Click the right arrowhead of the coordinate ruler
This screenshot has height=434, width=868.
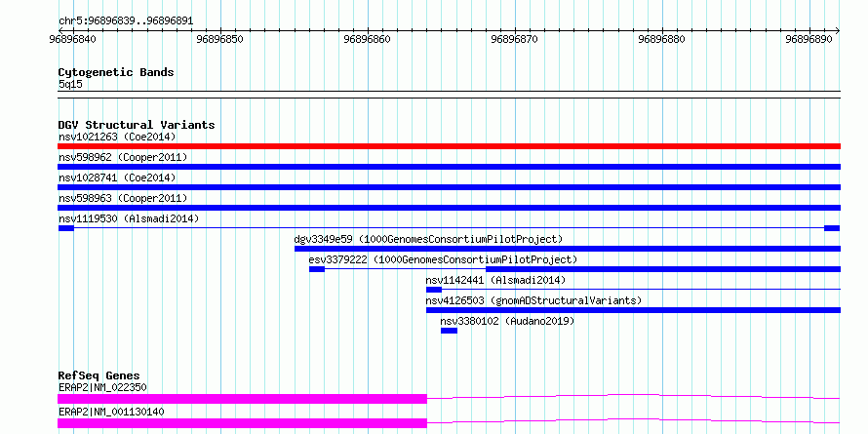pos(838,31)
